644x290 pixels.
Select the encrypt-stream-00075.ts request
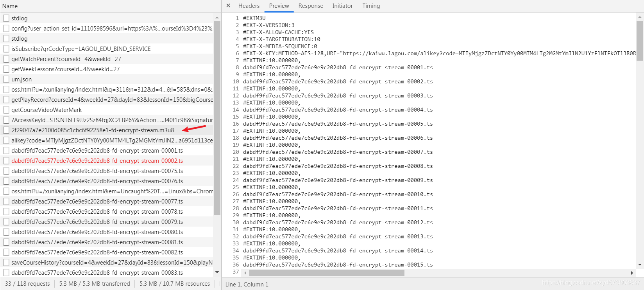[x=107, y=171]
